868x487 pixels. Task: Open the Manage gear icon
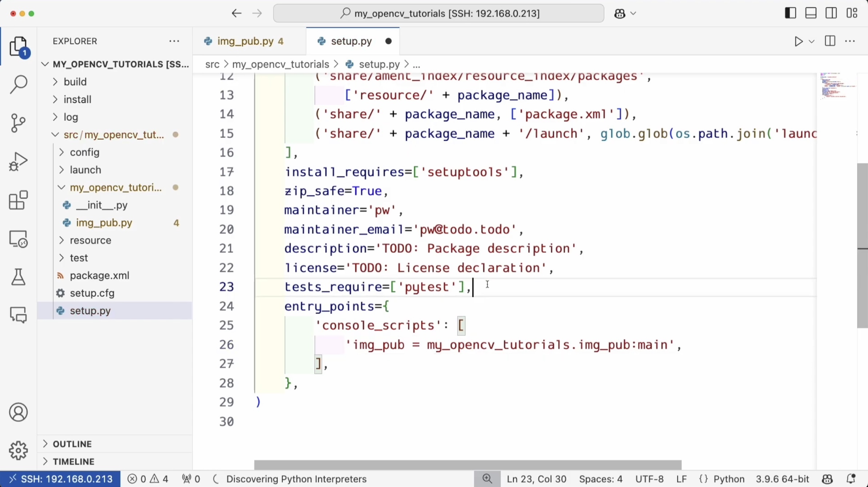point(18,451)
